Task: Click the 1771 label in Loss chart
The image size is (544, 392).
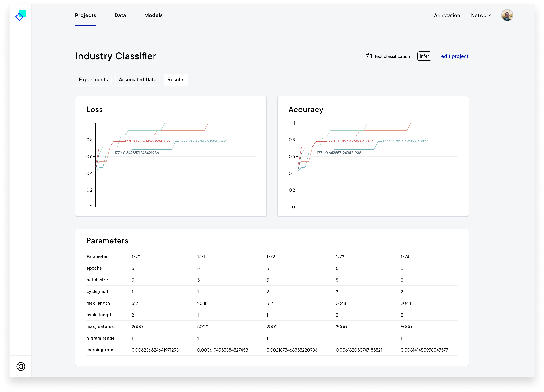Action: [137, 153]
